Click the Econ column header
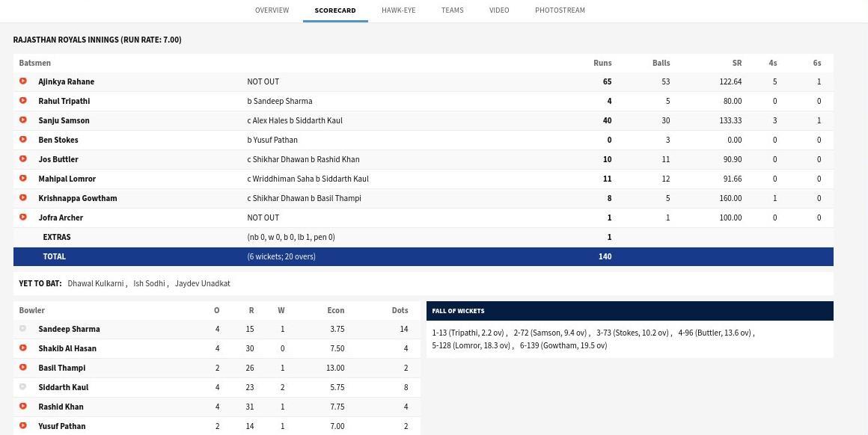This screenshot has height=435, width=868. coord(335,311)
